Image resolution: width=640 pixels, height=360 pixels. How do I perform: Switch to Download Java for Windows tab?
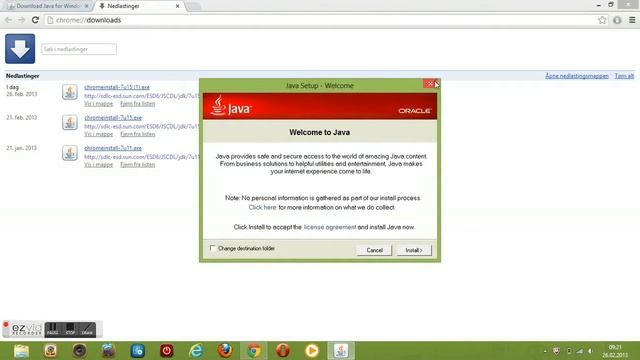click(48, 6)
